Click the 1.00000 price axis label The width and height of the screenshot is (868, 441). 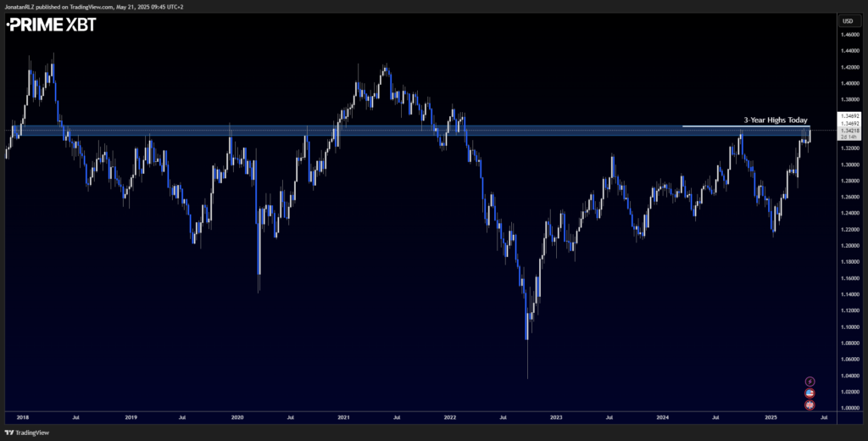[849, 408]
